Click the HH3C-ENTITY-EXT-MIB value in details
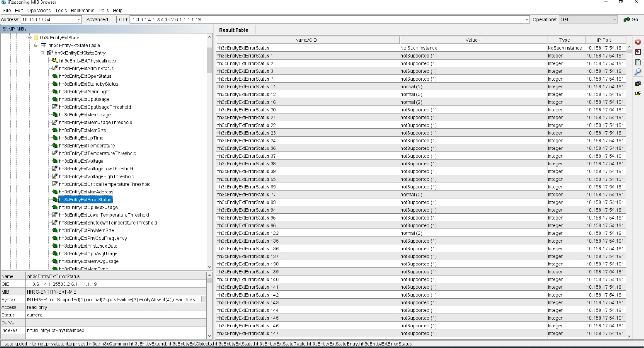Viewport: 644px width, 348px height. pyautogui.click(x=116, y=292)
